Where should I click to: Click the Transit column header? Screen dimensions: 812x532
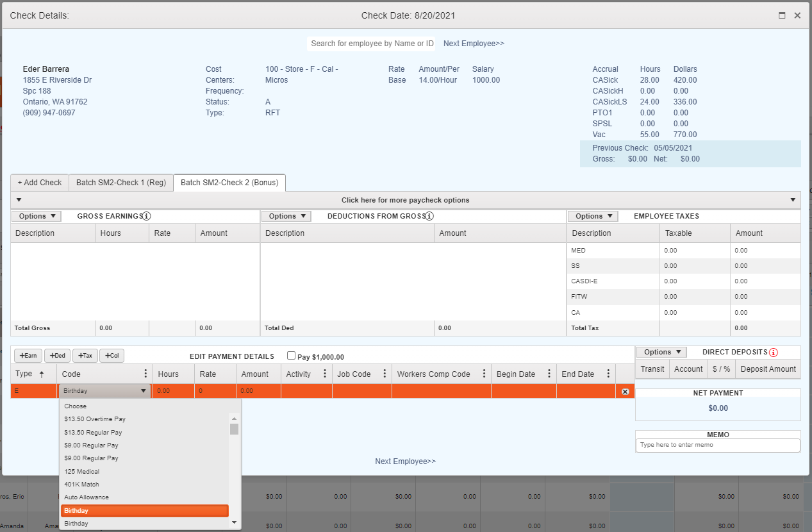[652, 369]
